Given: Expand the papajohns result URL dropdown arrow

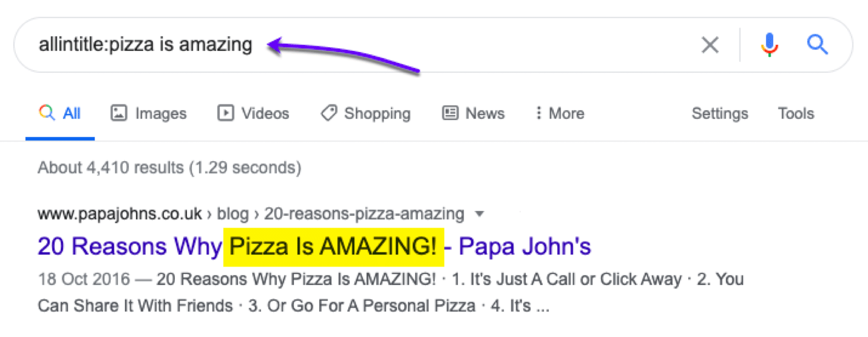Looking at the screenshot, I should [479, 214].
